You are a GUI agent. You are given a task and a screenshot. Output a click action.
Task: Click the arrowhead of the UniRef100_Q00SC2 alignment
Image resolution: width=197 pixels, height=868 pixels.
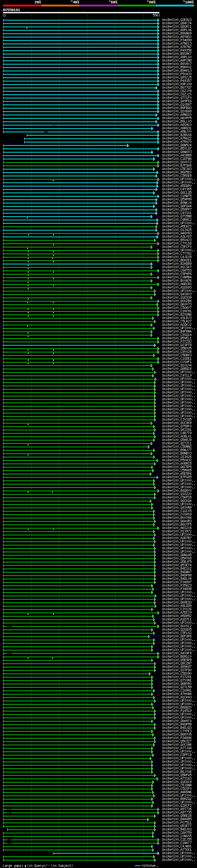coord(158,626)
